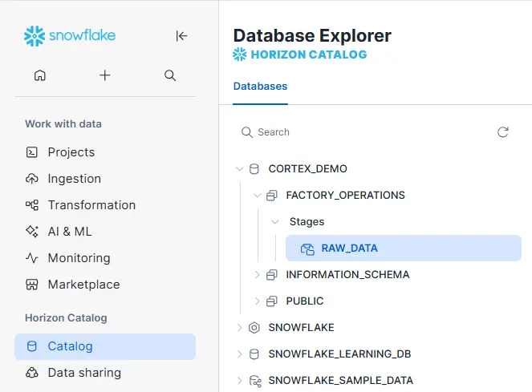Open Monitoring from the sidebar

(x=79, y=258)
